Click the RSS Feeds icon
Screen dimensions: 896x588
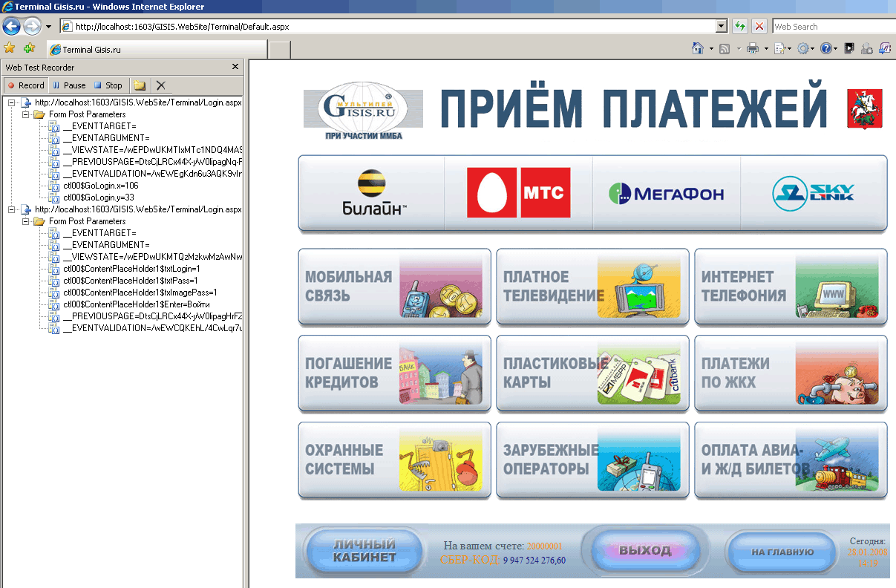point(724,49)
